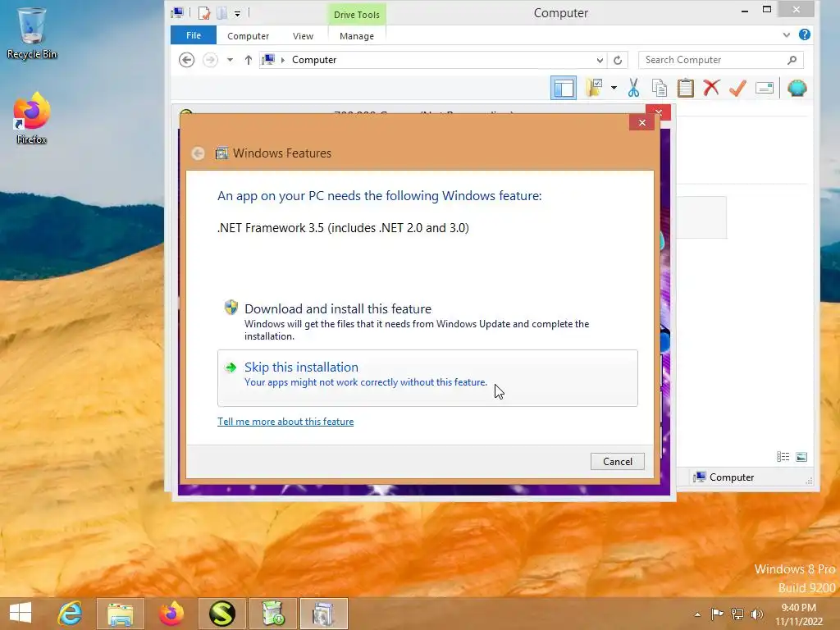The width and height of the screenshot is (840, 630).
Task: Open the address bar history dropdown
Action: click(600, 60)
